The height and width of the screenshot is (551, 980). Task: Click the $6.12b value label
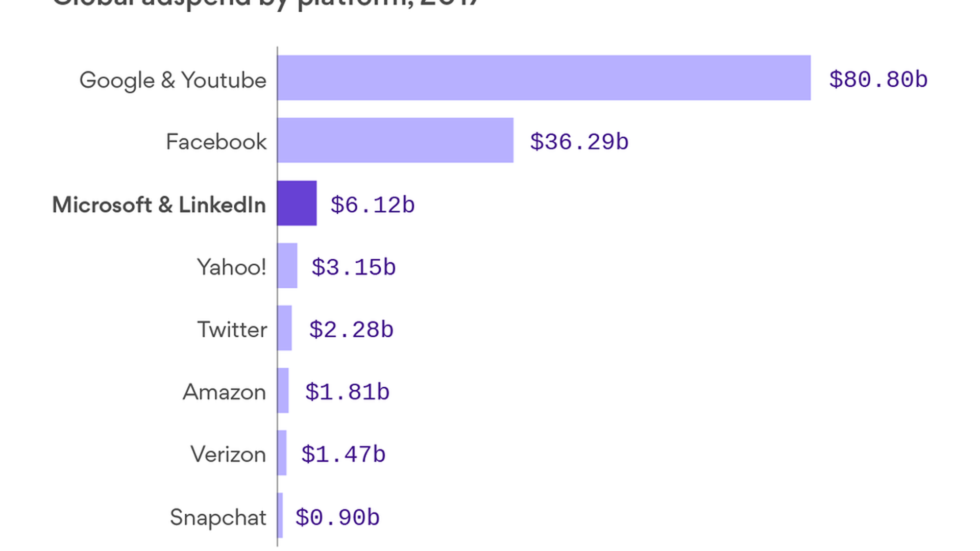coord(372,205)
